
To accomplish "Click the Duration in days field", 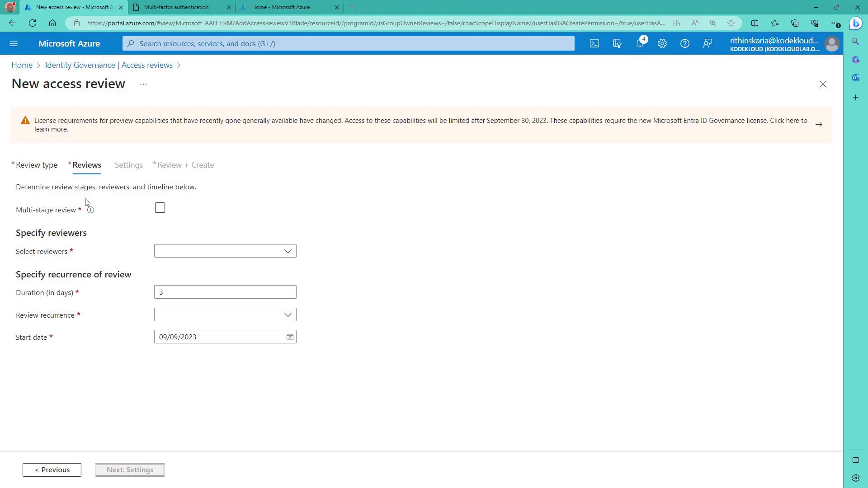I will [225, 292].
